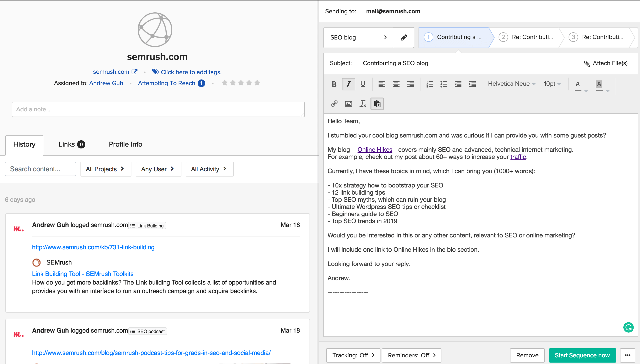
Task: Expand the All Activity filter
Action: click(x=210, y=169)
